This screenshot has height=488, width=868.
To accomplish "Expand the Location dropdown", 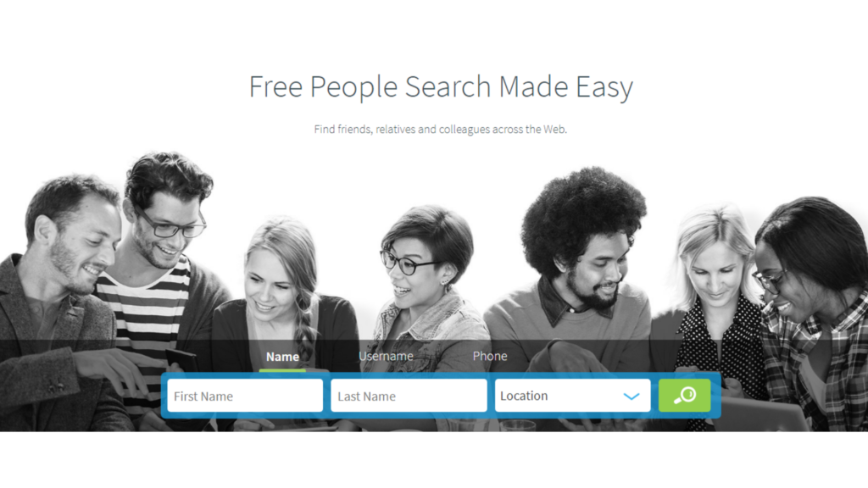I will 572,396.
